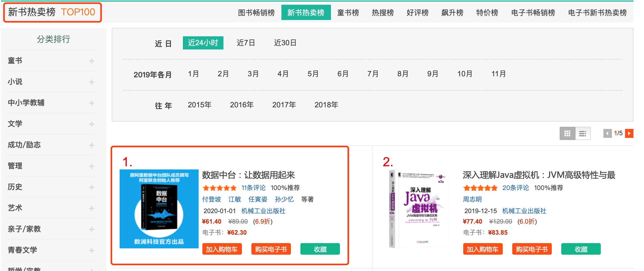The width and height of the screenshot is (644, 271).
Task: Select 近24小时 time filter
Action: [x=203, y=43]
